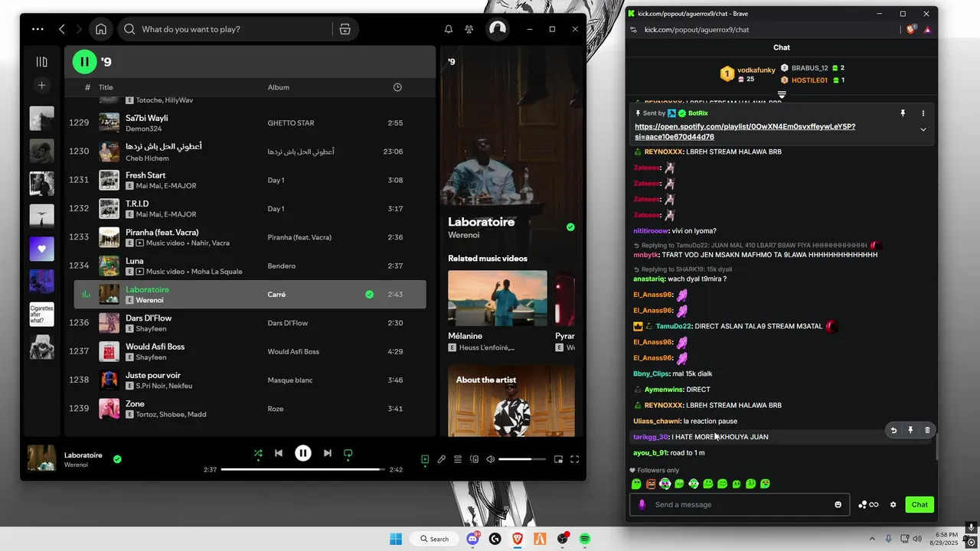The height and width of the screenshot is (551, 980).
Task: Adjust Spotify volume slider
Action: tap(522, 459)
